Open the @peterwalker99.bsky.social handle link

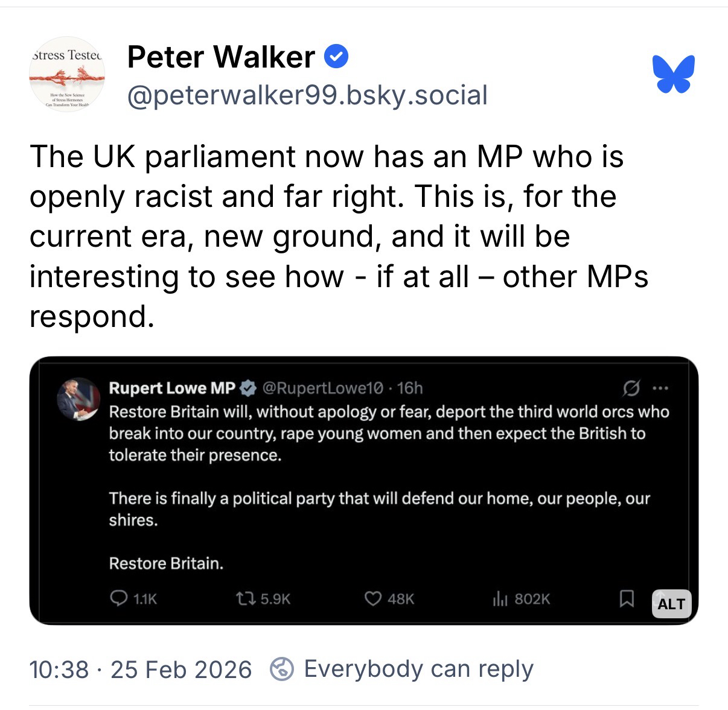point(307,95)
